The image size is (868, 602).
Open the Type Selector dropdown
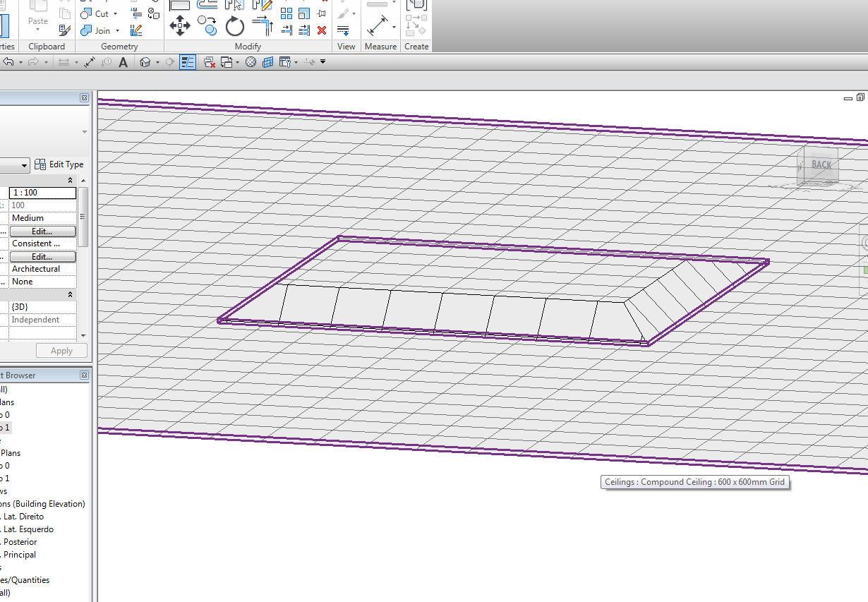[x=16, y=164]
